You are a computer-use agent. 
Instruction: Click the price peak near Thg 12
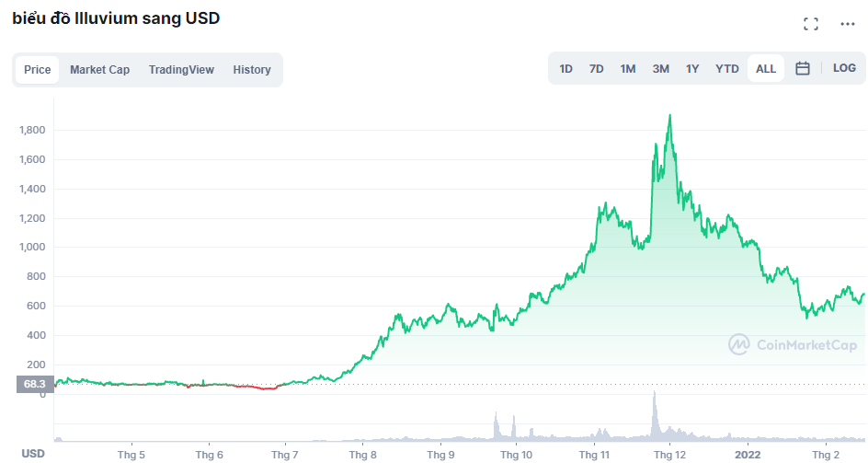pos(669,116)
